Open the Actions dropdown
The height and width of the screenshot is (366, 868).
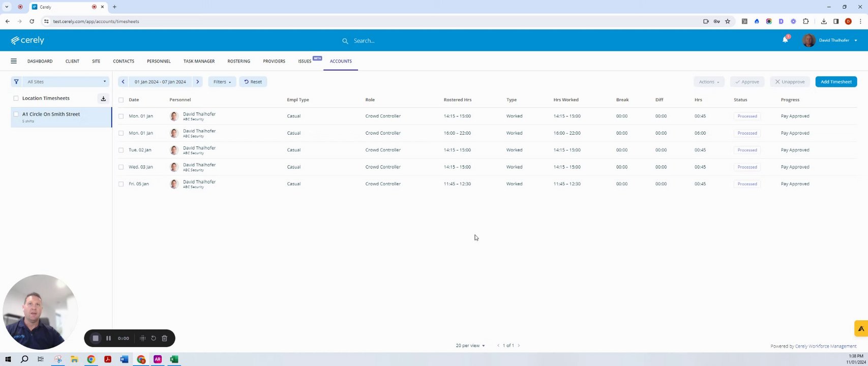pyautogui.click(x=709, y=82)
